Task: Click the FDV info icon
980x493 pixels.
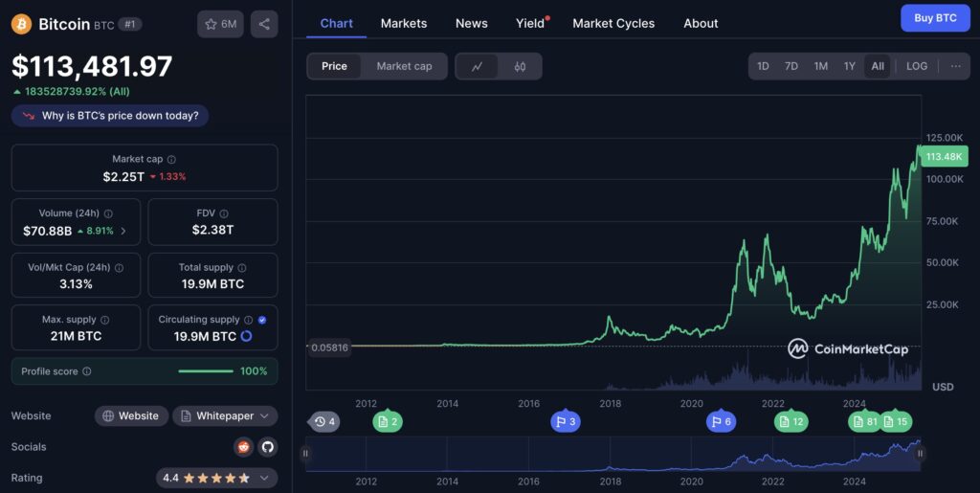Action: point(224,213)
